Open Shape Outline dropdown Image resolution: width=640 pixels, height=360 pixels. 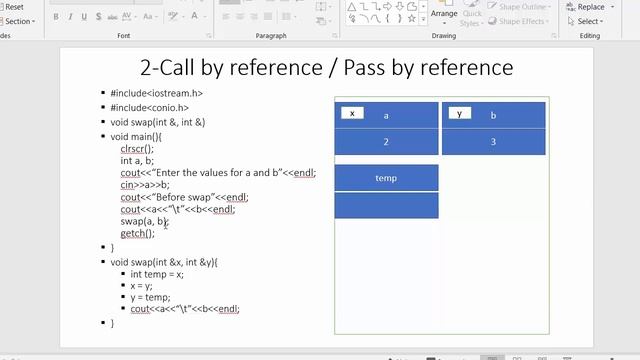click(x=520, y=7)
